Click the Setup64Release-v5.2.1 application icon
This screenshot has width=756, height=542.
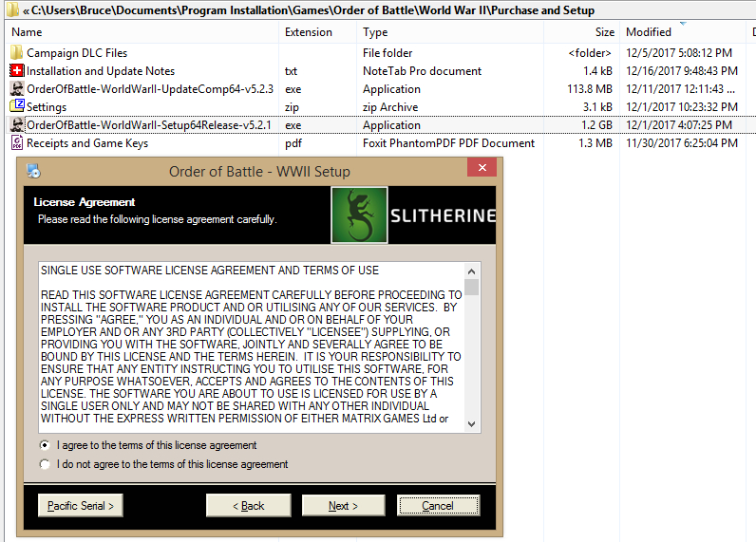(17, 124)
